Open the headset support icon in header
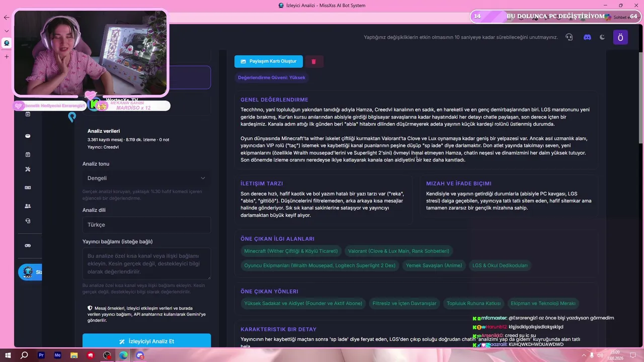This screenshot has height=362, width=644. (569, 37)
